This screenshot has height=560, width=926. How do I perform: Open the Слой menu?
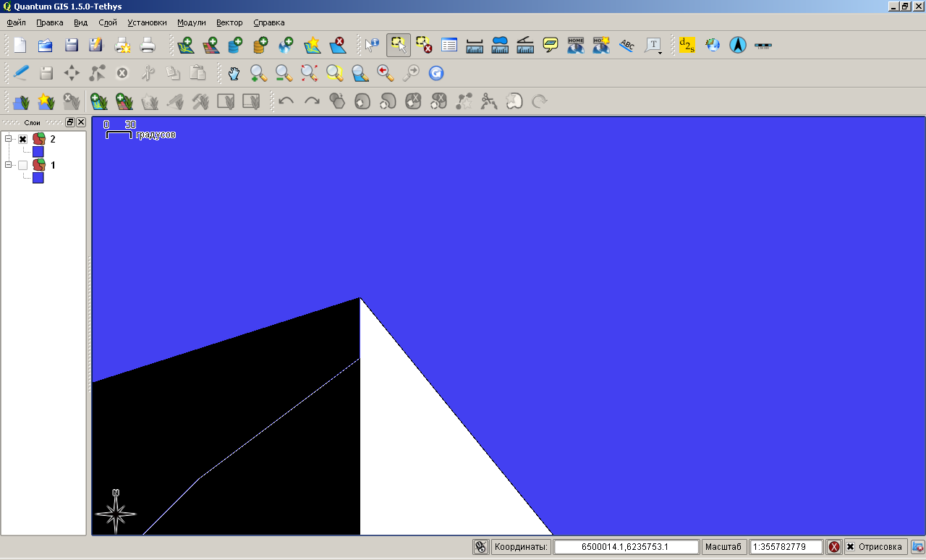coord(108,22)
